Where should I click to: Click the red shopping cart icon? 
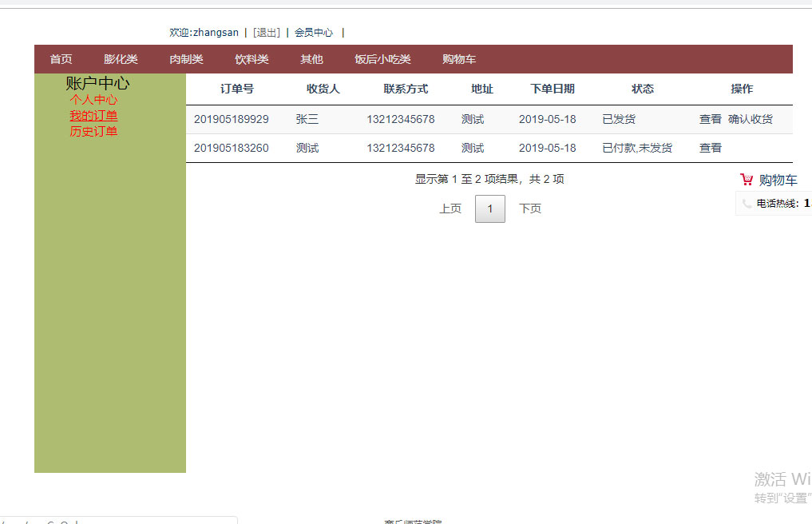tap(747, 180)
